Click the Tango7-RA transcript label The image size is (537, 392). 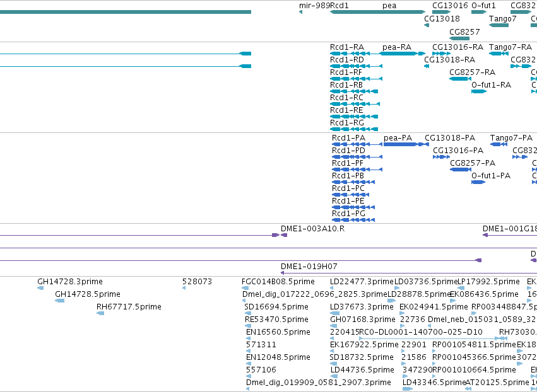coord(510,47)
